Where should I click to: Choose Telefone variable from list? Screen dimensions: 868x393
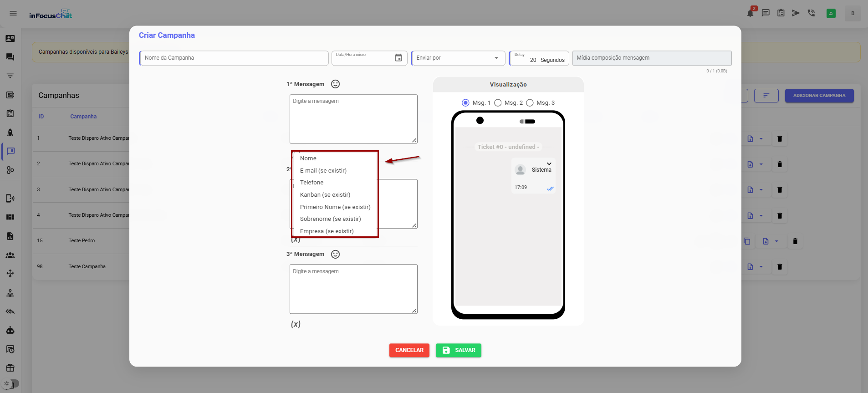311,183
